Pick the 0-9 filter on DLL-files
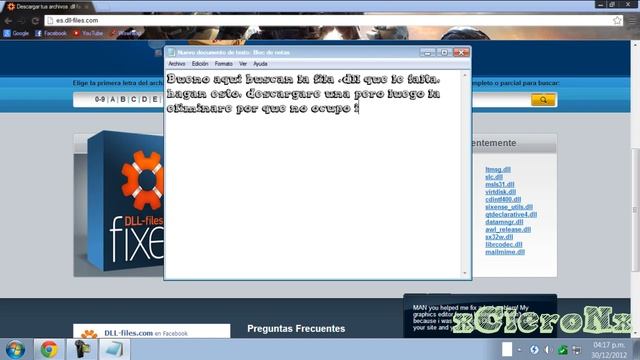The image size is (640, 360). tap(100, 99)
